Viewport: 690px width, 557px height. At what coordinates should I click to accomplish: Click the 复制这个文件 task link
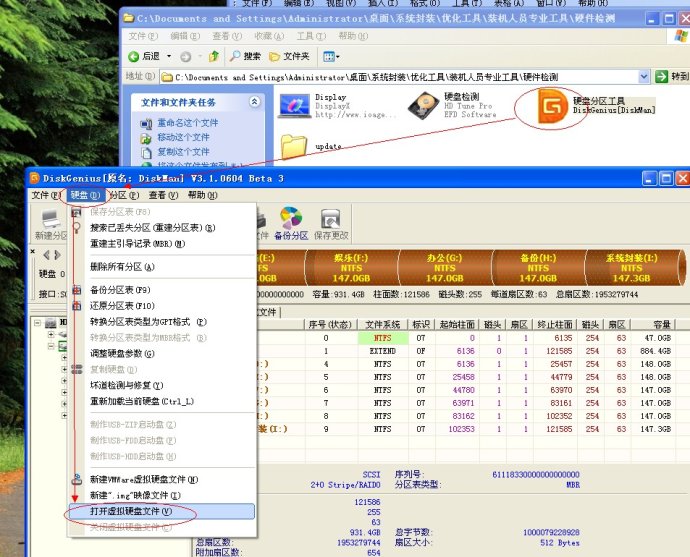pos(183,152)
